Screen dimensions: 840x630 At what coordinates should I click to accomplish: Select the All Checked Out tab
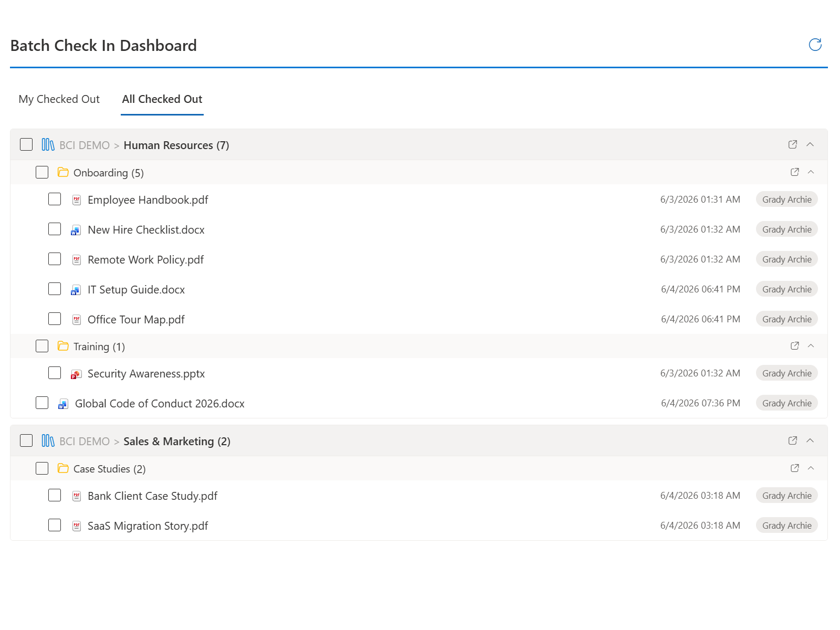[162, 99]
